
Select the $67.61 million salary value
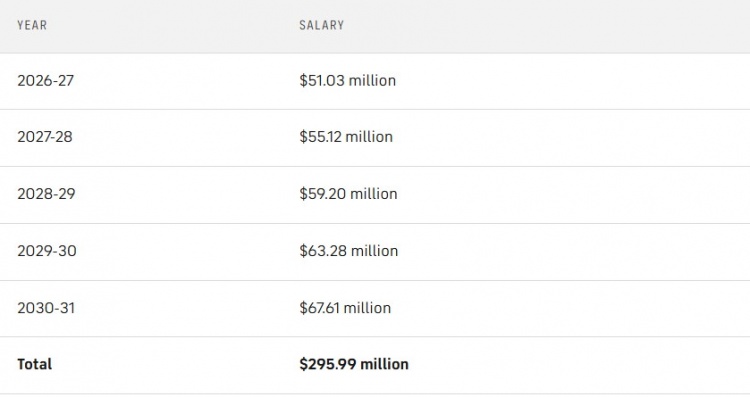(x=345, y=308)
